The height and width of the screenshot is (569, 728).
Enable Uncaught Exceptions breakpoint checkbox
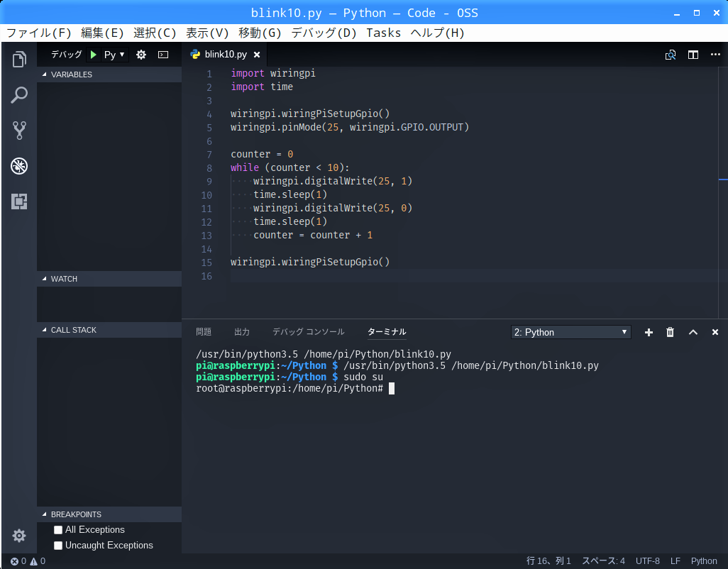[x=58, y=546]
